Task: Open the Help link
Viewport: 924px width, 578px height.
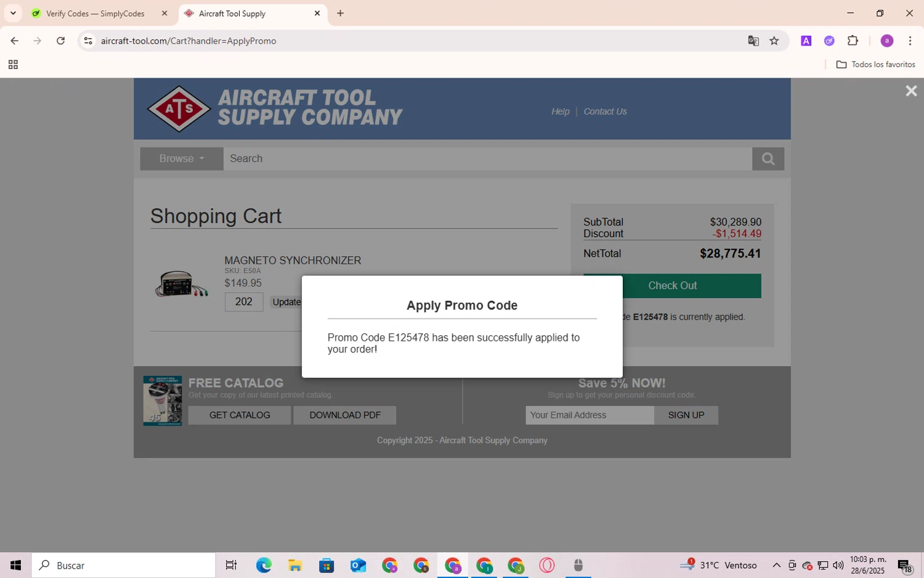Action: coord(560,112)
